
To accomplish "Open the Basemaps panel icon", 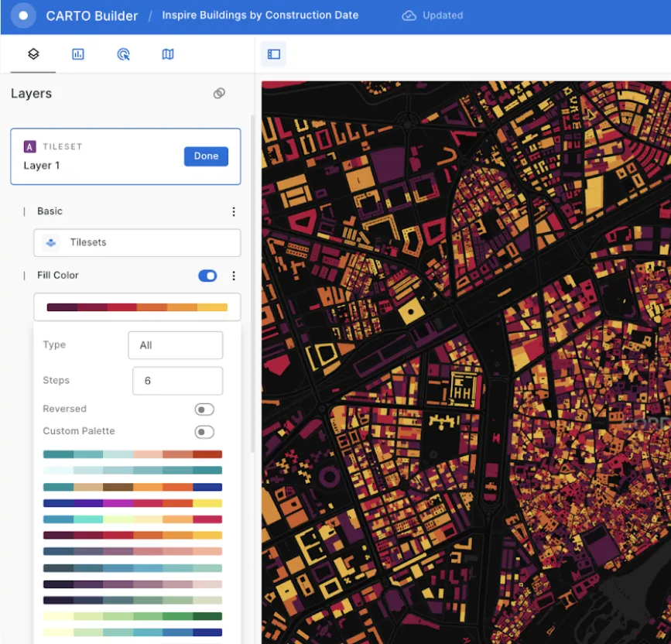I will pyautogui.click(x=168, y=53).
